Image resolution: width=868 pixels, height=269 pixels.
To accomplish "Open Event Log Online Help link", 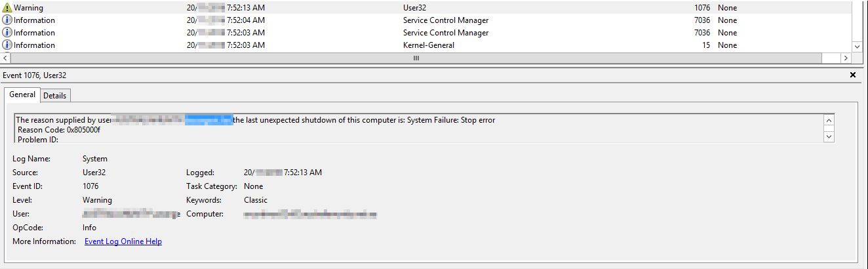I will [x=123, y=241].
